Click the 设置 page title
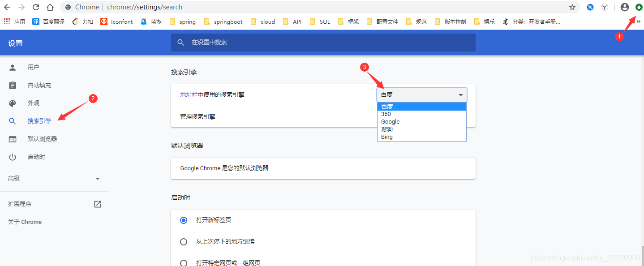 (x=15, y=43)
